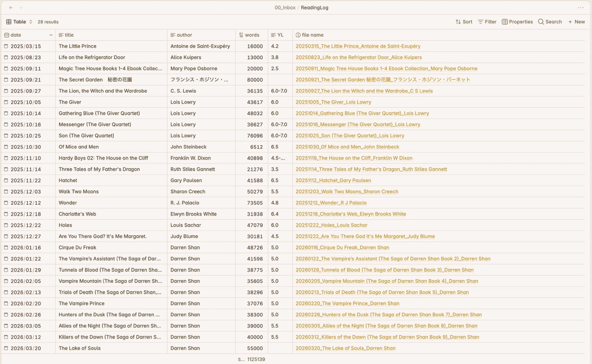Screen dimensions: 592x364
Task: Select the words cell for Hatchet
Action: coord(254,180)
